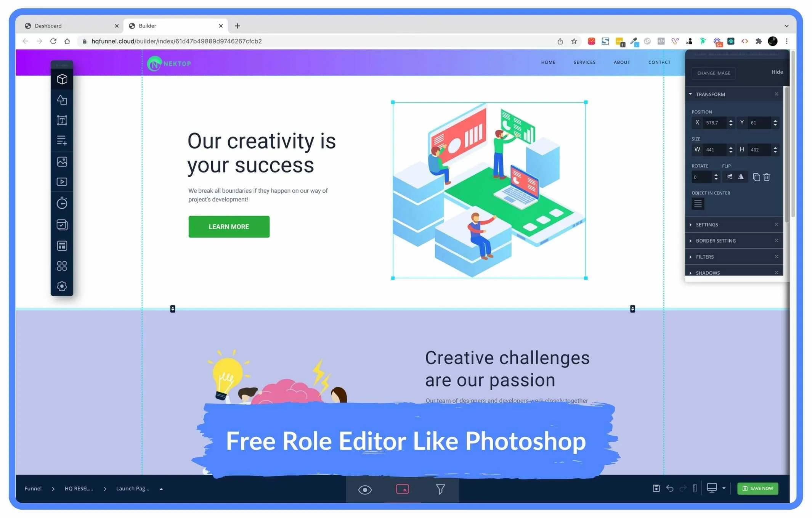Add a countdown timer element
This screenshot has width=812, height=518.
(62, 203)
